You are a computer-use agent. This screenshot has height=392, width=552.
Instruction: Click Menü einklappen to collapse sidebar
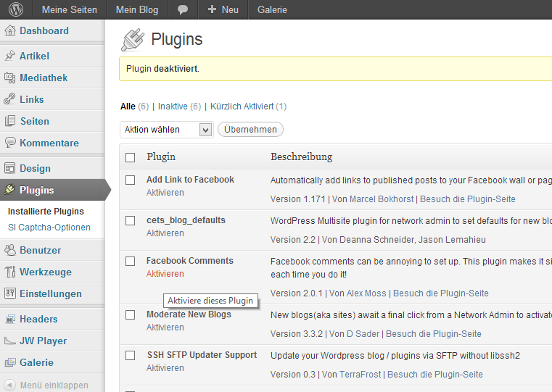pyautogui.click(x=54, y=385)
